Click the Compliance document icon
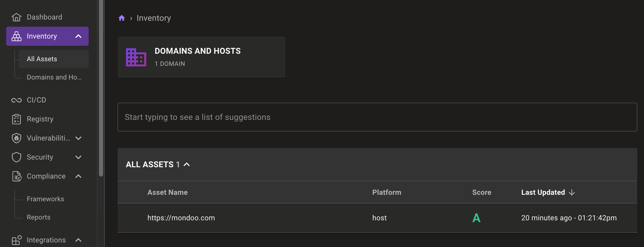 (17, 176)
